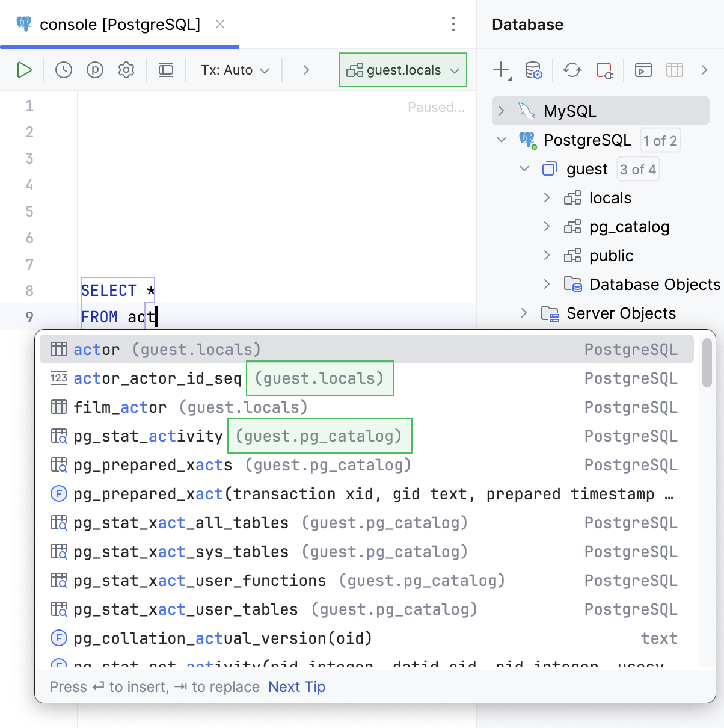The height and width of the screenshot is (728, 724).
Task: Toggle the in-editor results layout icon
Action: [166, 70]
